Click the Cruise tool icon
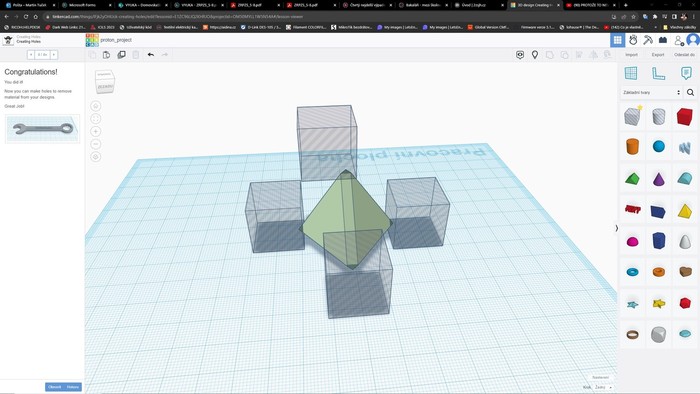This screenshot has width=700, height=394. click(x=608, y=54)
